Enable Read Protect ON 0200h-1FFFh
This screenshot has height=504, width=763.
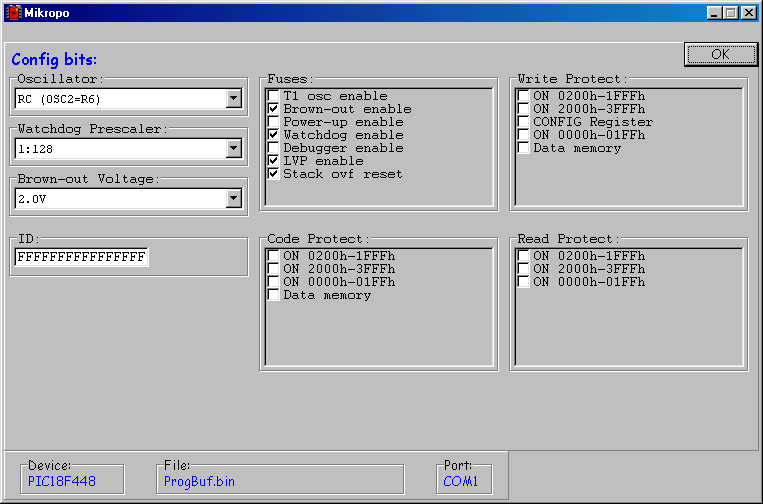[523, 255]
